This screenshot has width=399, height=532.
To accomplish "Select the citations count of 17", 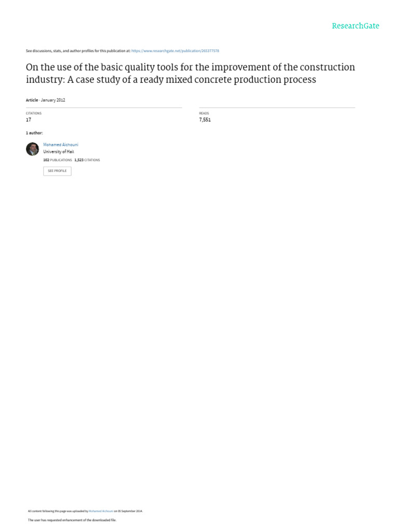I will (x=29, y=120).
